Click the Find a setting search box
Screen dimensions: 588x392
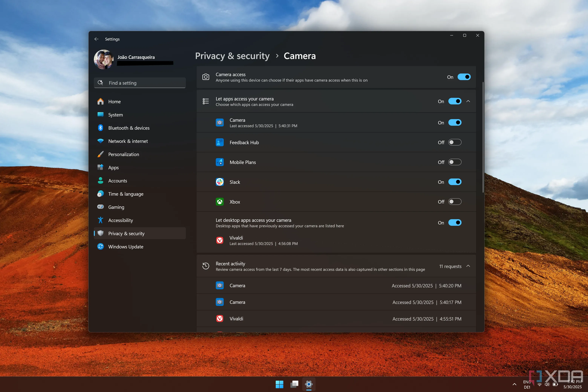pyautogui.click(x=140, y=83)
